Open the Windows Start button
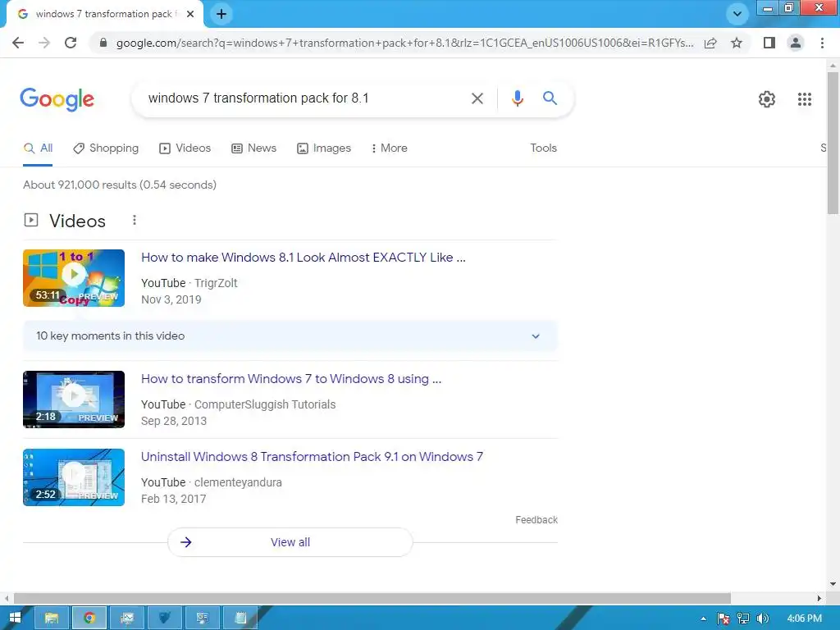 tap(15, 619)
